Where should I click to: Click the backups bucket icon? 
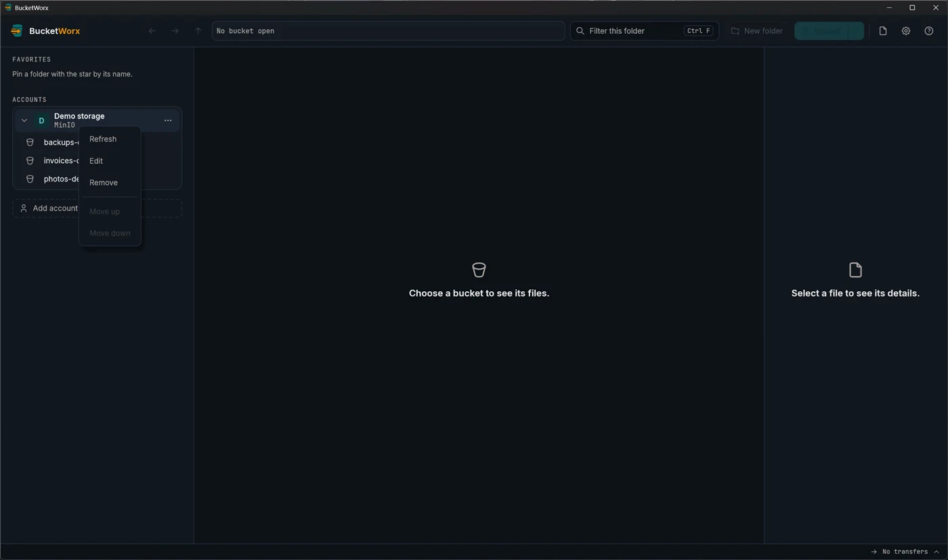click(x=30, y=142)
